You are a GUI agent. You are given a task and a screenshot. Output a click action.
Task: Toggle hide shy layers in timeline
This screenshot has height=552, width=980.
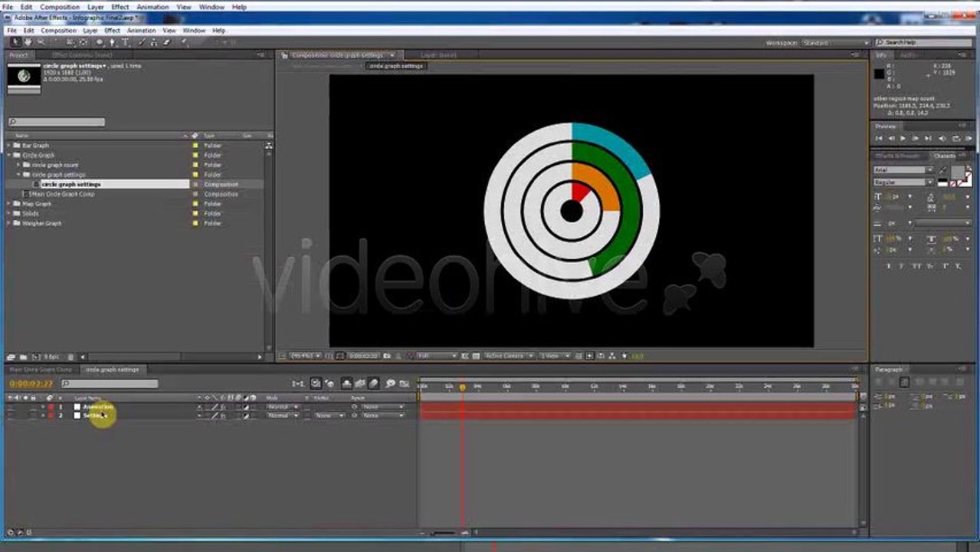pos(346,383)
